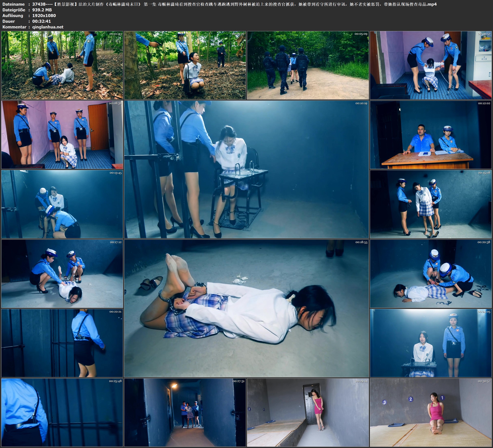Viewport: 493px width, 448px height.
Task: Select the thumbnail stamped 00:20:38
Action: tap(431, 274)
